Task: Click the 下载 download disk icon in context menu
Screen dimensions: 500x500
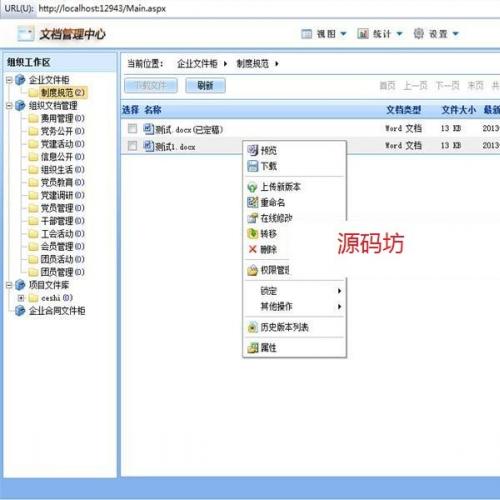Action: pyautogui.click(x=253, y=166)
